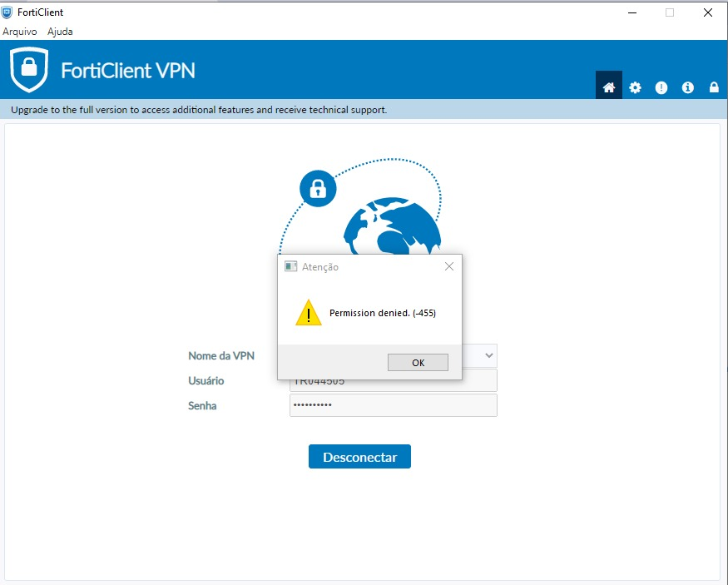The image size is (728, 585).
Task: Click the Atenção dialog title icon
Action: tap(290, 266)
